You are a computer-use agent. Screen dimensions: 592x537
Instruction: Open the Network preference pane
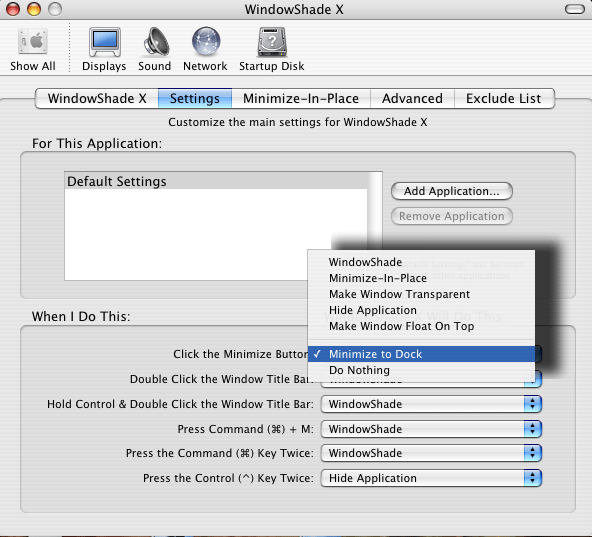click(x=205, y=49)
